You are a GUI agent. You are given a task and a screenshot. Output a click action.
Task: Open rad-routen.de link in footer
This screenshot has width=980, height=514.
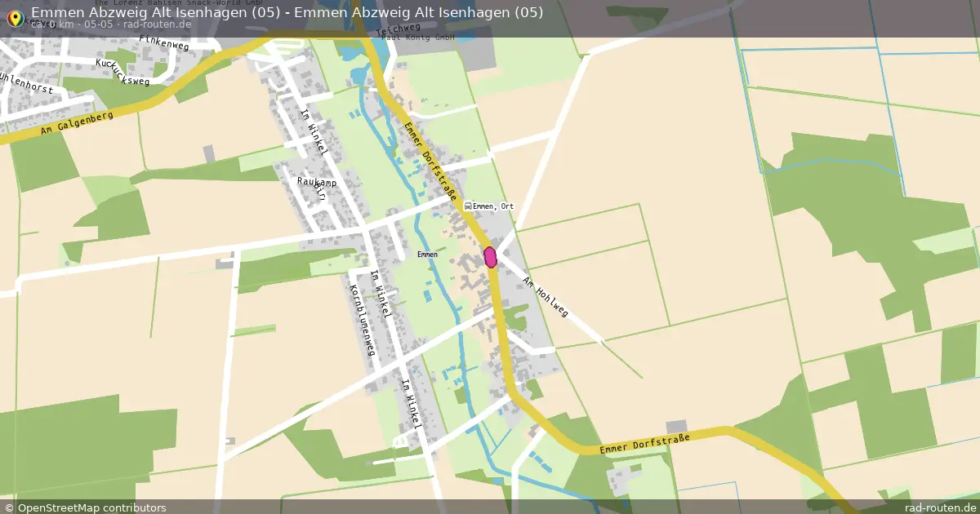tap(940, 507)
